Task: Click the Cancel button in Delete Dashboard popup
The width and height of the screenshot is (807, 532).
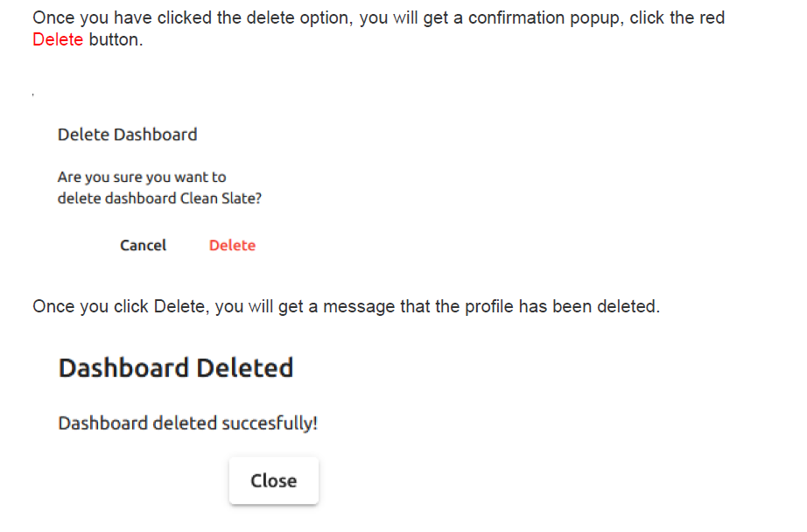Action: coord(143,245)
